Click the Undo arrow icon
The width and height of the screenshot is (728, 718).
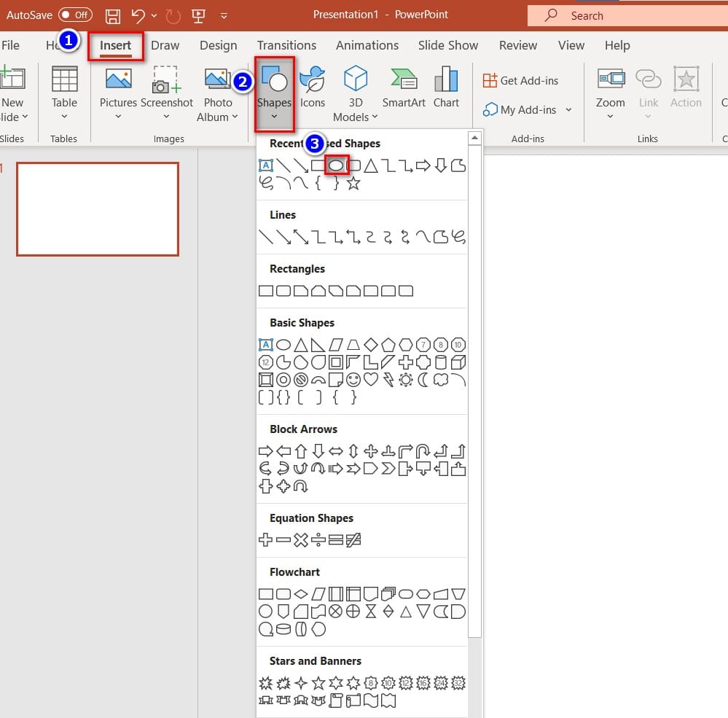pos(138,15)
